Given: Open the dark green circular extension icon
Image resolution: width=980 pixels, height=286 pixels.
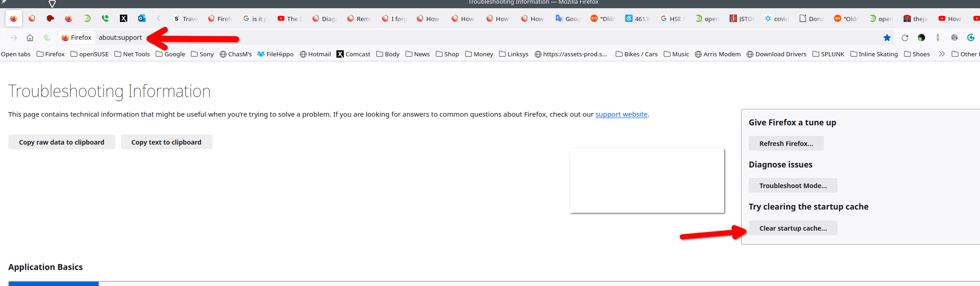Looking at the screenshot, I should [x=921, y=38].
